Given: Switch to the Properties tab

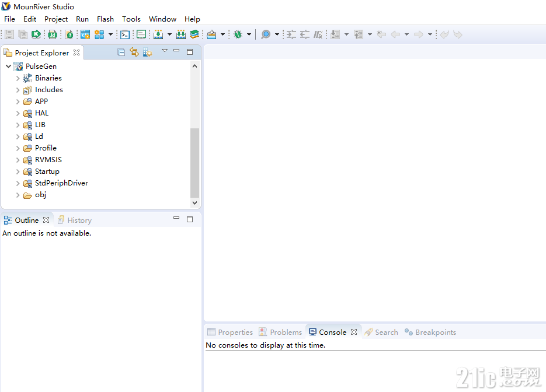Looking at the screenshot, I should point(230,332).
